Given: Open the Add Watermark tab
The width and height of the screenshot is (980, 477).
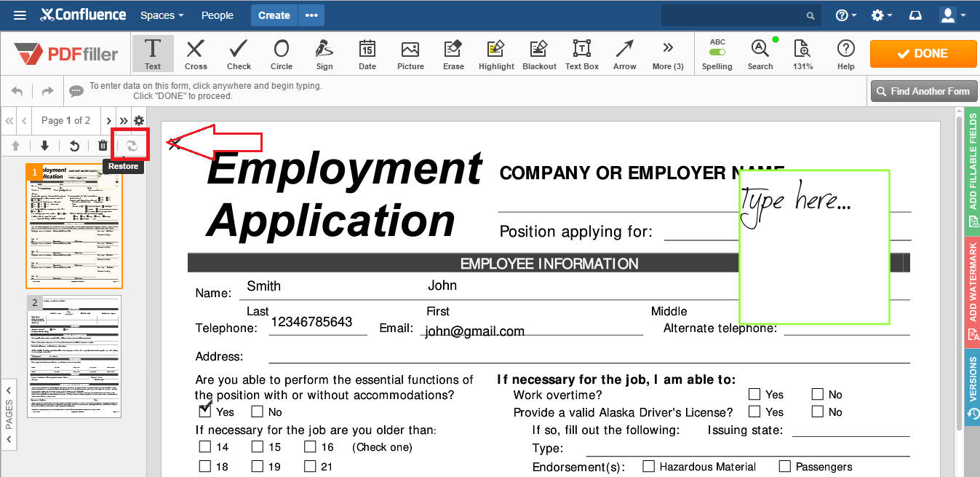Looking at the screenshot, I should [972, 291].
